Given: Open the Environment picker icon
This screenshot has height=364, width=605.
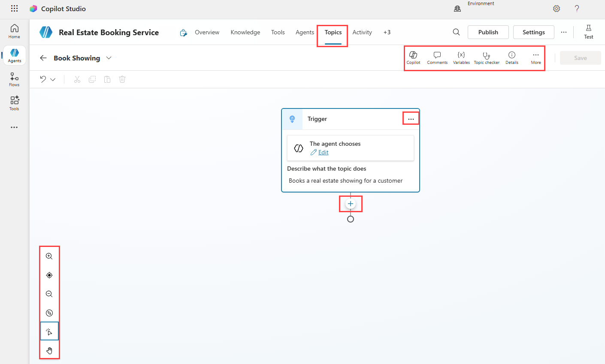Looking at the screenshot, I should 457,9.
